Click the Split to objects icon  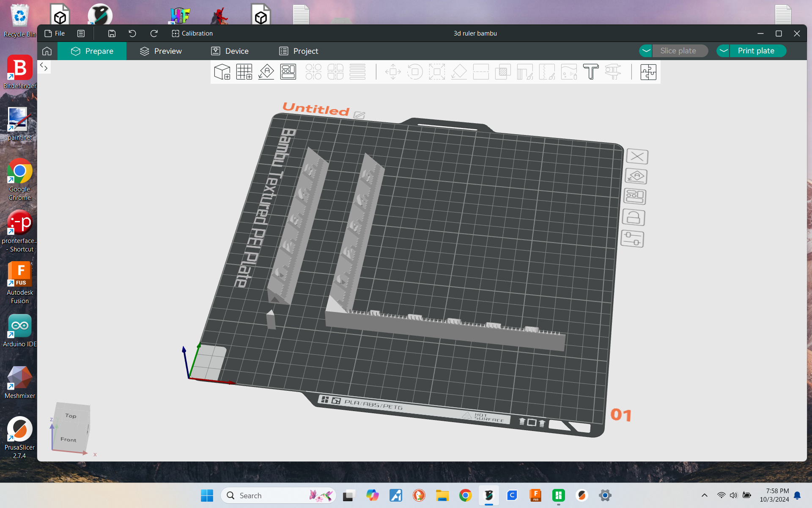313,72
